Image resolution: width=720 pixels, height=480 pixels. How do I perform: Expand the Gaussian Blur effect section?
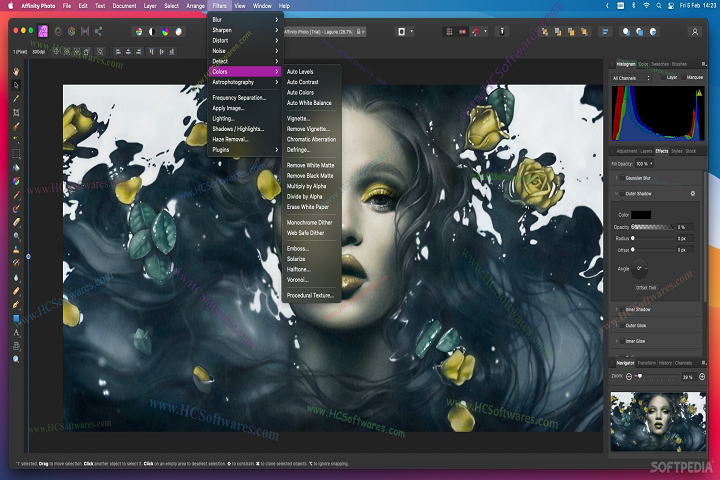616,178
